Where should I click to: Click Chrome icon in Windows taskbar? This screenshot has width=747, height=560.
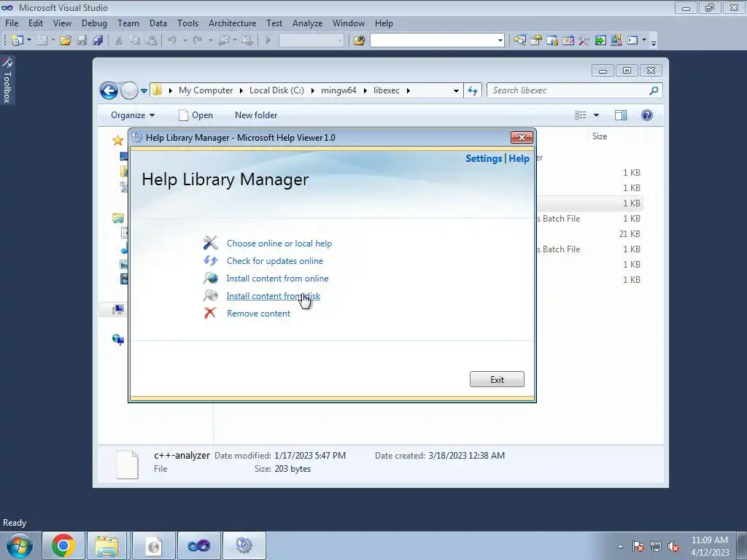coord(63,545)
